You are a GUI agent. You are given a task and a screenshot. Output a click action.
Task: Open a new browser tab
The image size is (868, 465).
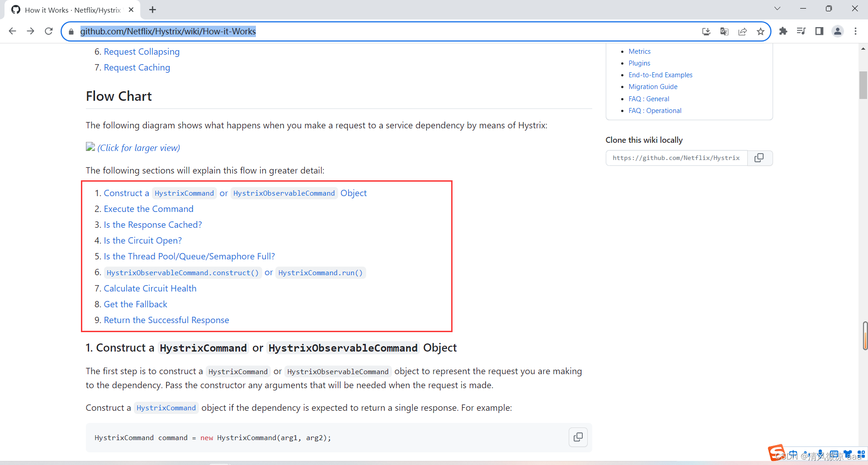tap(153, 9)
